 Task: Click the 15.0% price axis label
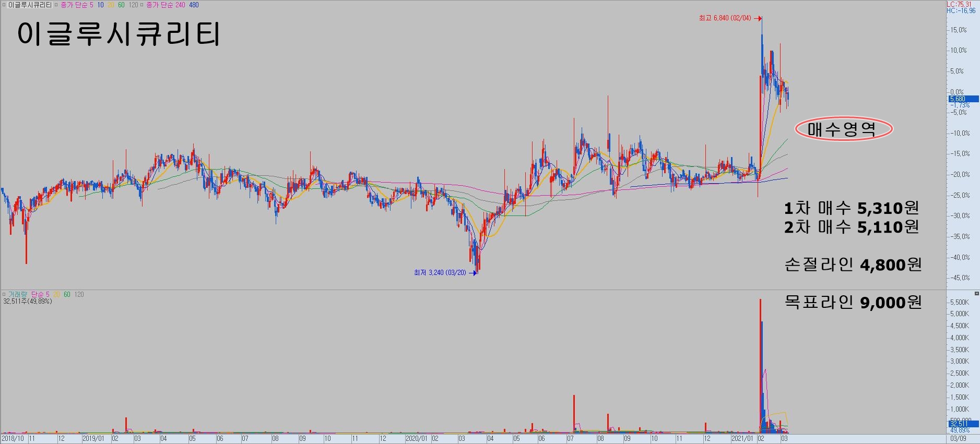959,30
